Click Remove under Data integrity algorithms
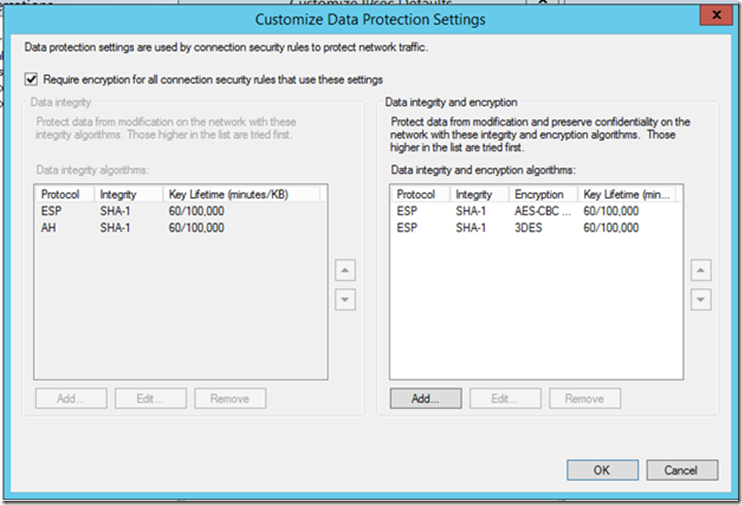 click(x=230, y=399)
